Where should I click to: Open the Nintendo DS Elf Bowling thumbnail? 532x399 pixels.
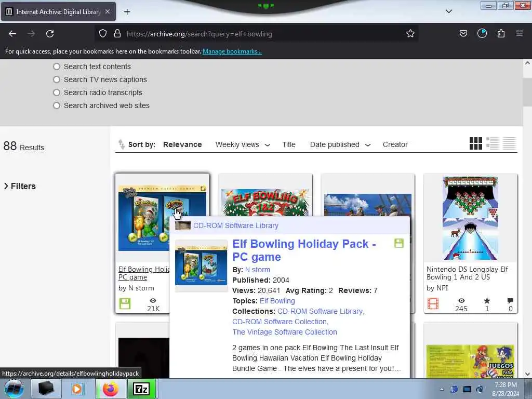pos(470,218)
